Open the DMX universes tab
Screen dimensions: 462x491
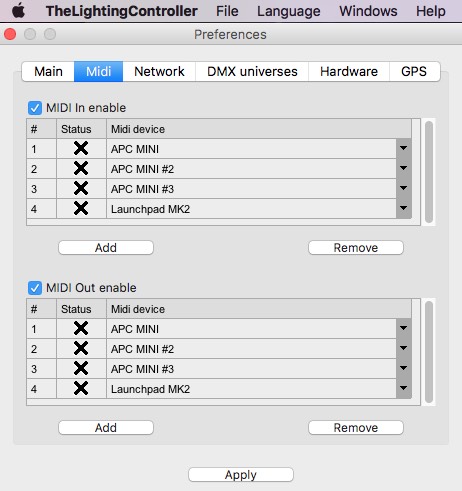[252, 71]
